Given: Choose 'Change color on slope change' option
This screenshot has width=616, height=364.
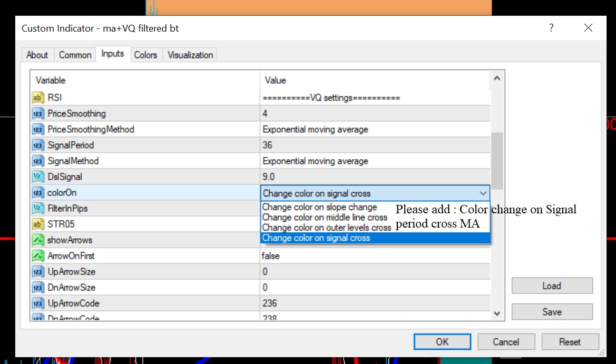Looking at the screenshot, I should 319,207.
